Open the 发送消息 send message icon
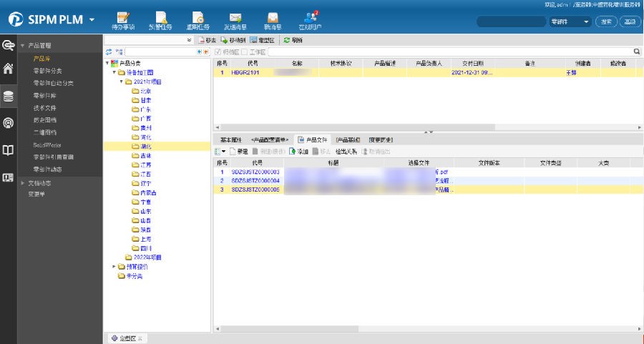 (x=235, y=20)
